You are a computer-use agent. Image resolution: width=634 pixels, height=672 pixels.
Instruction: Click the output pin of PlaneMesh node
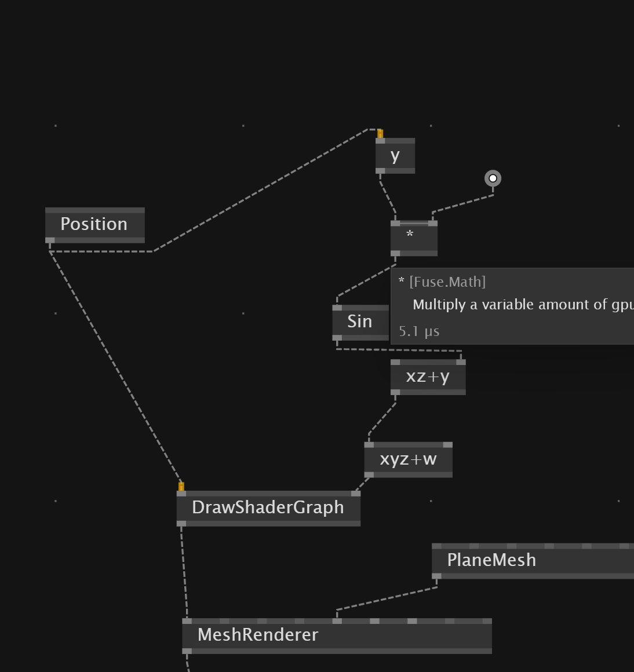tap(436, 576)
